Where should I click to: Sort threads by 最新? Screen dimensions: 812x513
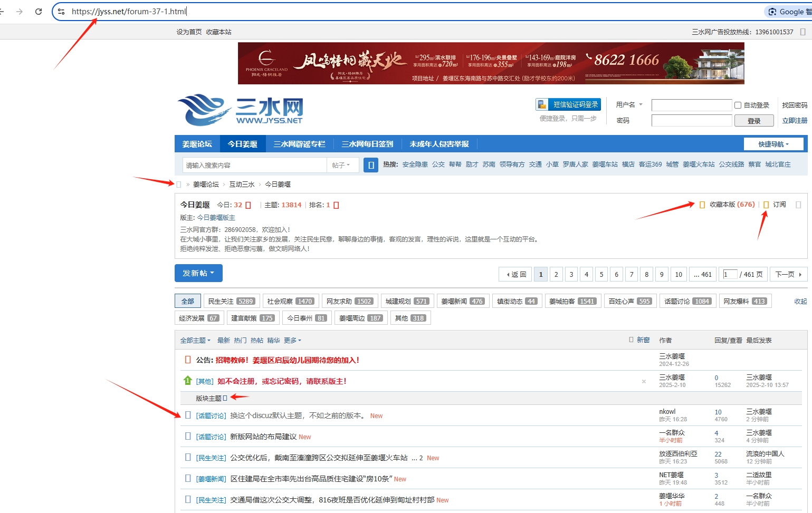coord(224,340)
